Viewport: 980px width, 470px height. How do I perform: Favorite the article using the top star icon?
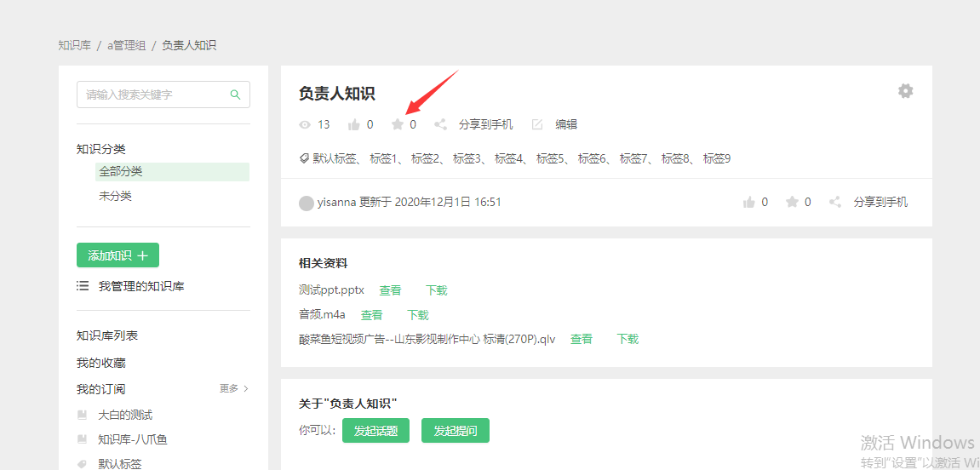(x=398, y=124)
